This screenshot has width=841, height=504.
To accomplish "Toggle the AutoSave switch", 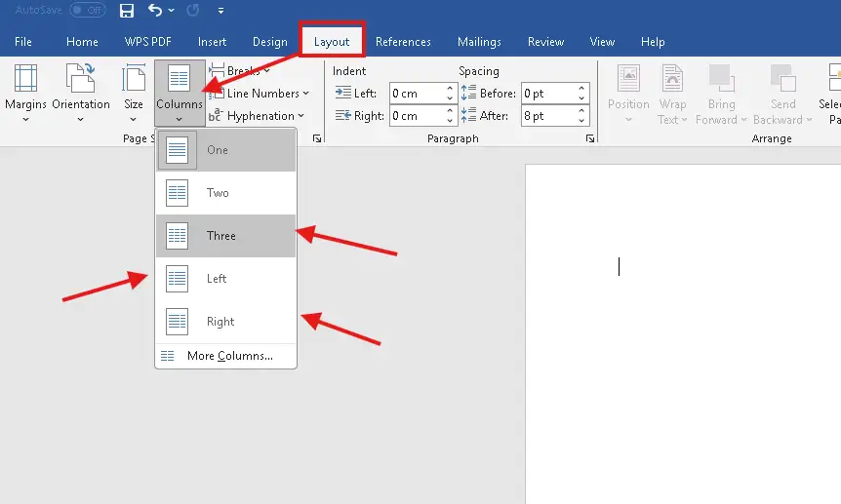I will 88,10.
